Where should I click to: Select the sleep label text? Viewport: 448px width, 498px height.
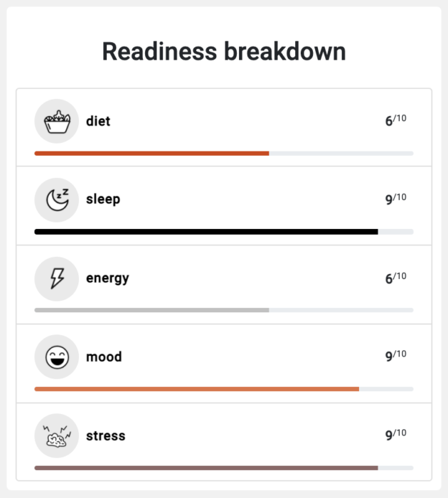click(103, 199)
